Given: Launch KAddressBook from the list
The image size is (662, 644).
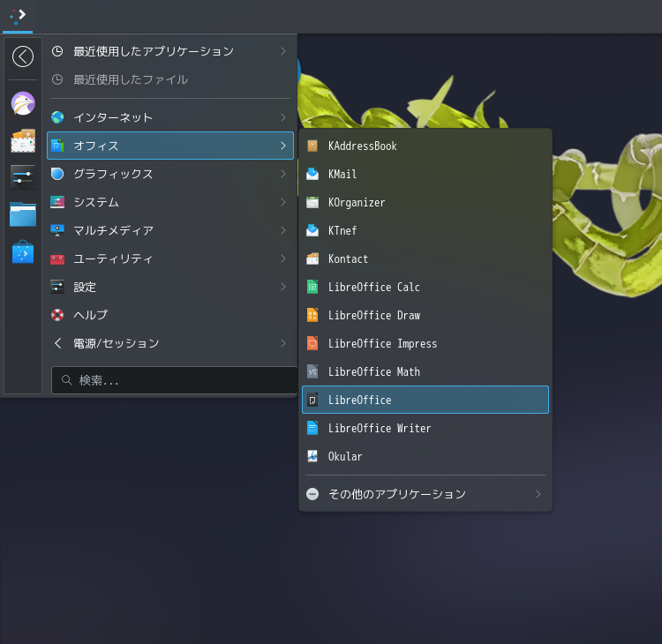Looking at the screenshot, I should 425,146.
